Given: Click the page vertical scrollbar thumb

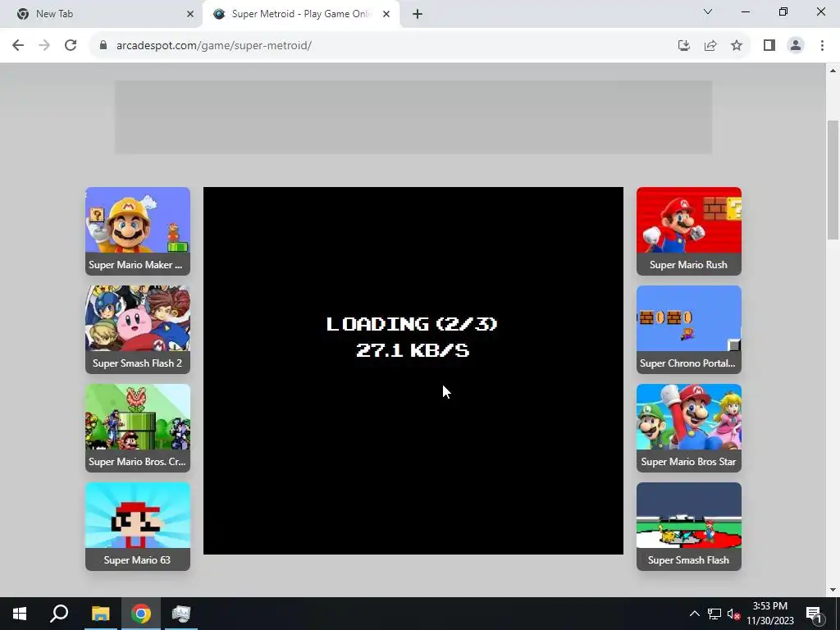Looking at the screenshot, I should (x=833, y=180).
